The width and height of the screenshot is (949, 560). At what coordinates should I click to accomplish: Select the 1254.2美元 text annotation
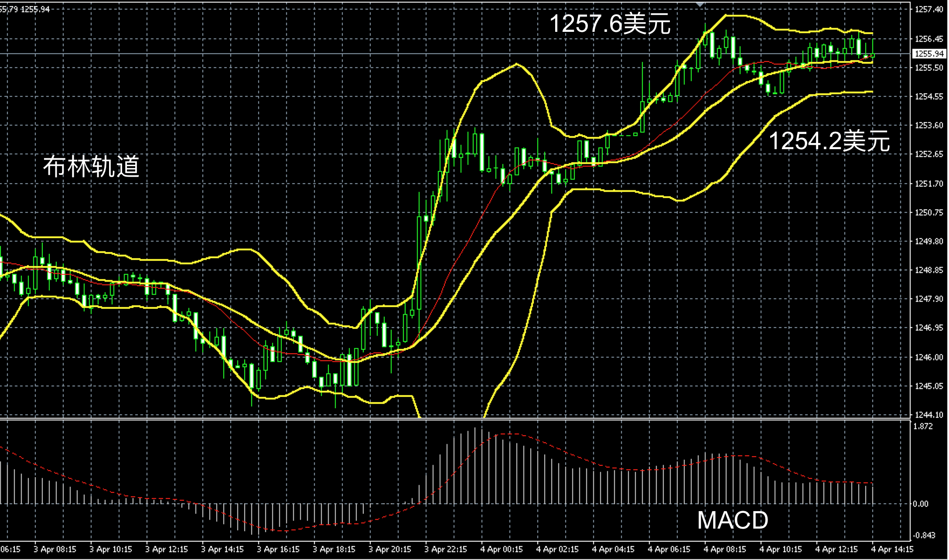829,141
